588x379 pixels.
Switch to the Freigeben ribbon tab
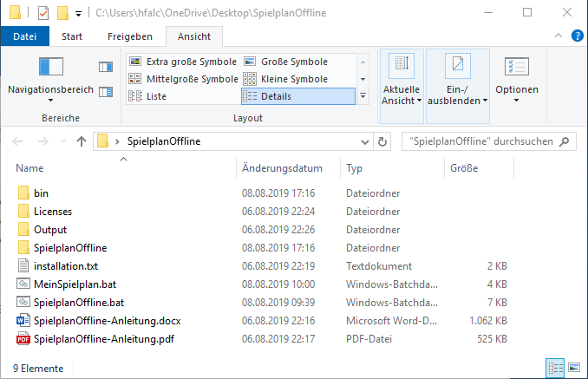[x=130, y=36]
